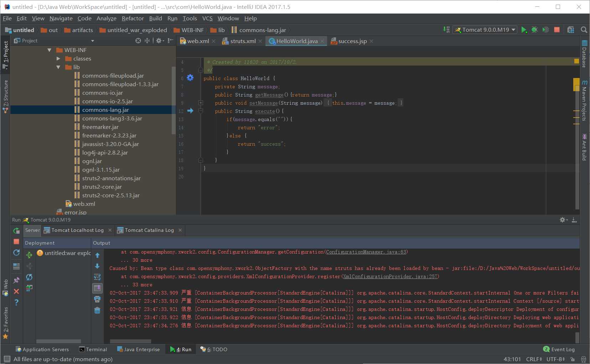590x364 pixels.
Task: Change file encoding UTF-8 in status bar
Action: pos(556,359)
